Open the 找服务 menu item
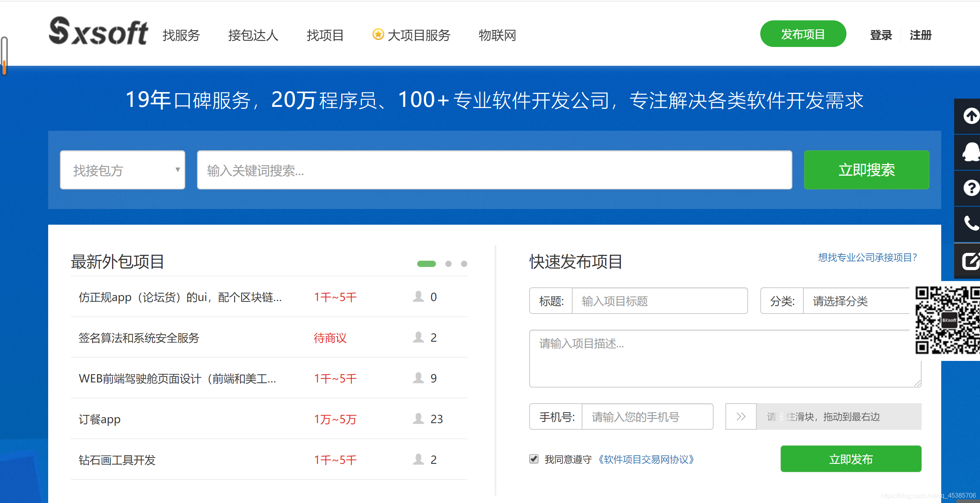 click(x=181, y=35)
